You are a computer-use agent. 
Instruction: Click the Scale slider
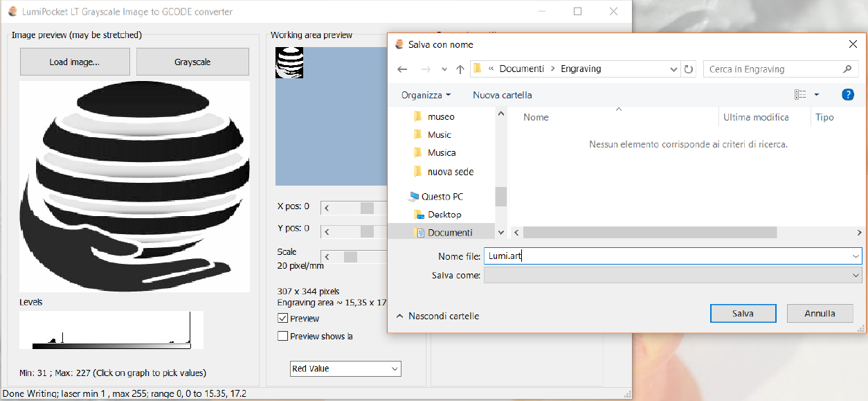(350, 257)
